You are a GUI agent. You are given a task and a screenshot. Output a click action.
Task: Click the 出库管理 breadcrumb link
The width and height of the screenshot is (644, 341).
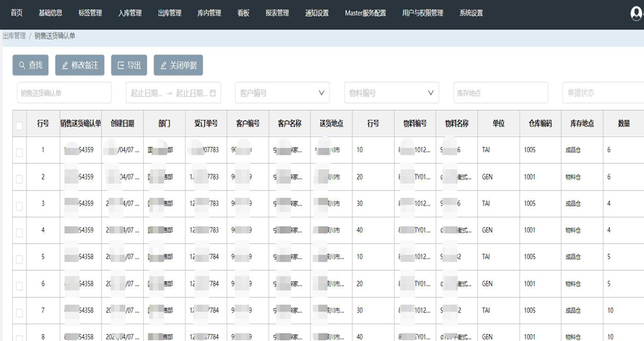click(x=14, y=36)
